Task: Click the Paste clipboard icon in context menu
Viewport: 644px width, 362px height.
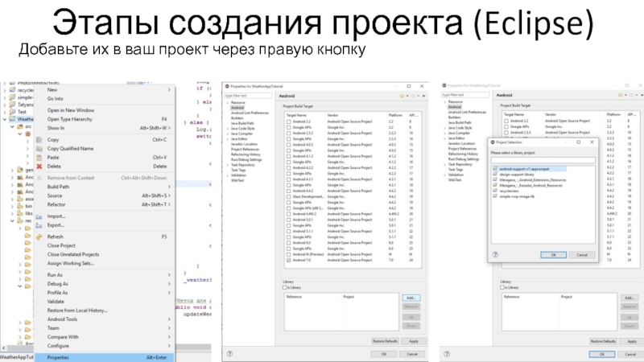Action: [x=39, y=158]
